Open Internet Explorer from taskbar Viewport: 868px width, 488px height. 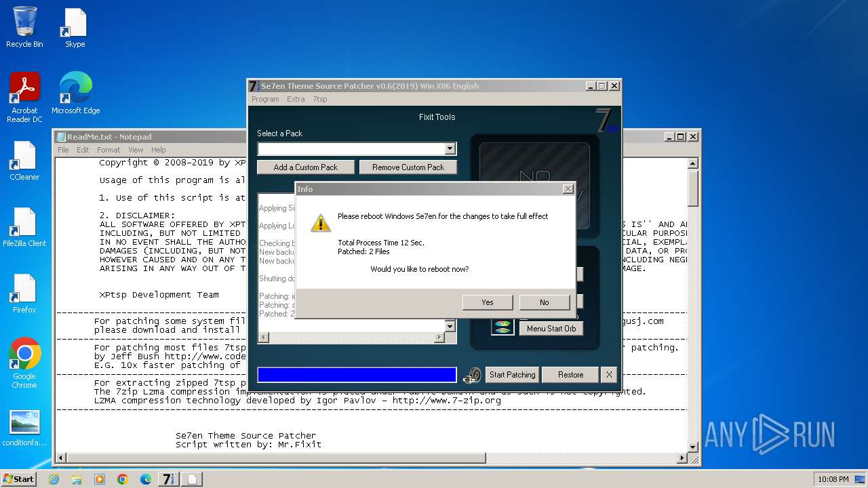click(54, 479)
